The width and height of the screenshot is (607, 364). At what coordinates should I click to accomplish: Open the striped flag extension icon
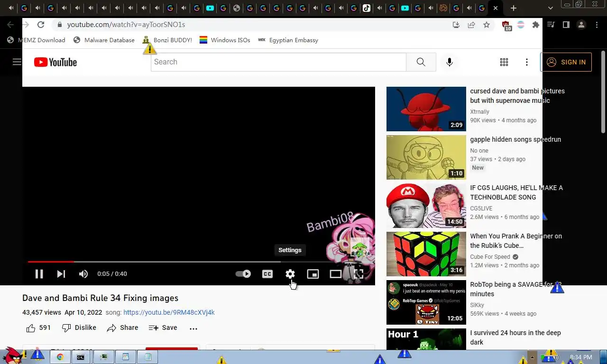click(x=521, y=25)
